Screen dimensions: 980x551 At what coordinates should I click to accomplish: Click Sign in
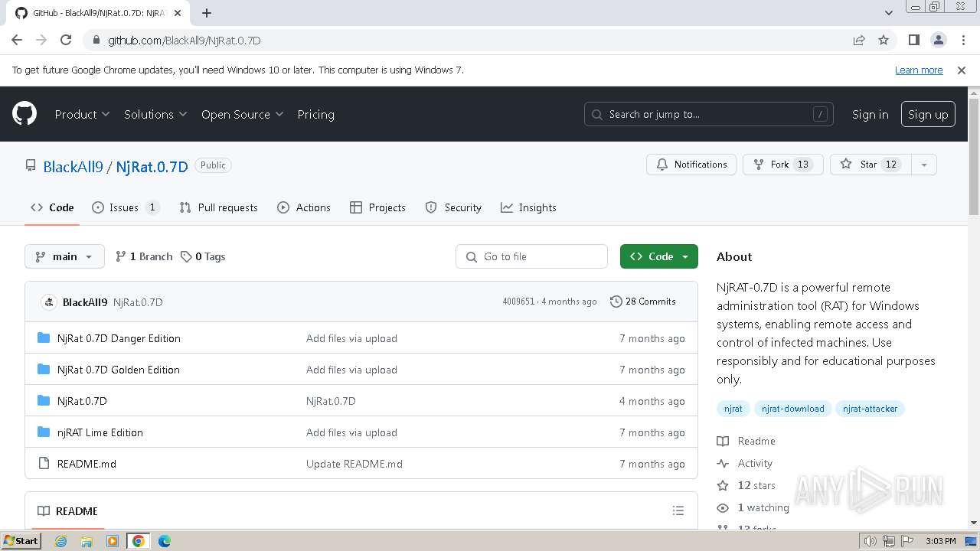pos(871,114)
